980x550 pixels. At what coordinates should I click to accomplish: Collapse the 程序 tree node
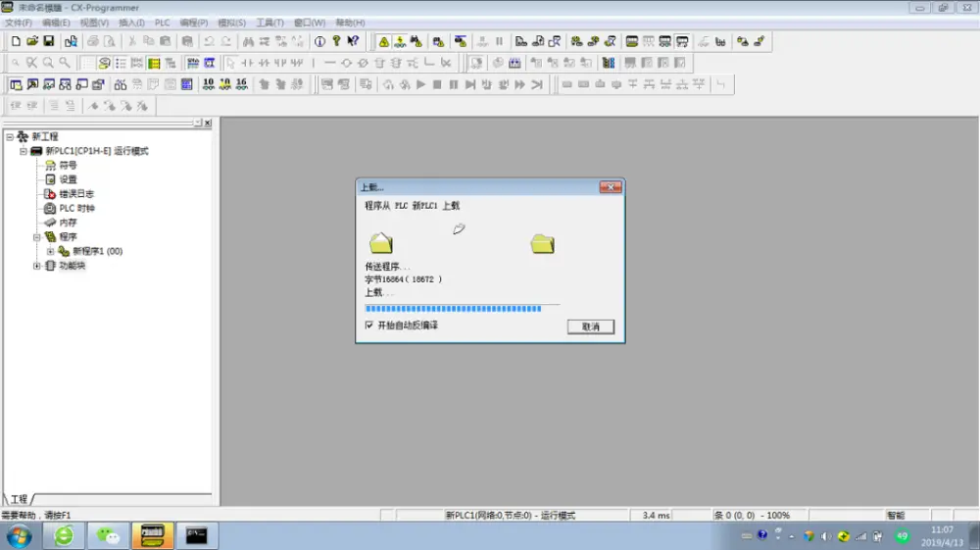click(37, 237)
